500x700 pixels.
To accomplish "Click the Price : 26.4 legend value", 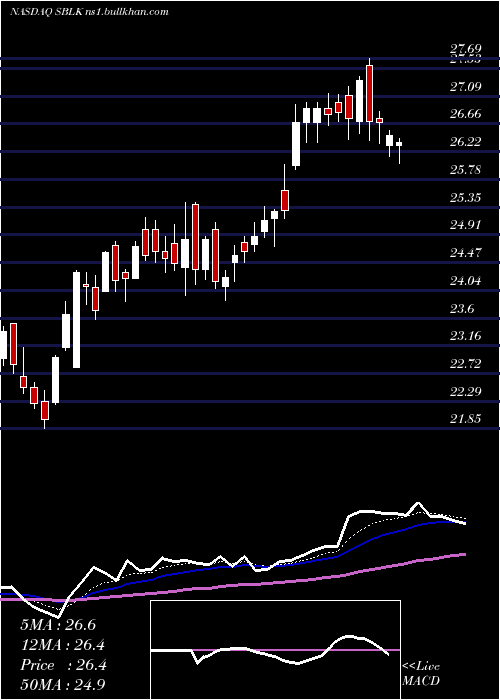I will coord(63,665).
